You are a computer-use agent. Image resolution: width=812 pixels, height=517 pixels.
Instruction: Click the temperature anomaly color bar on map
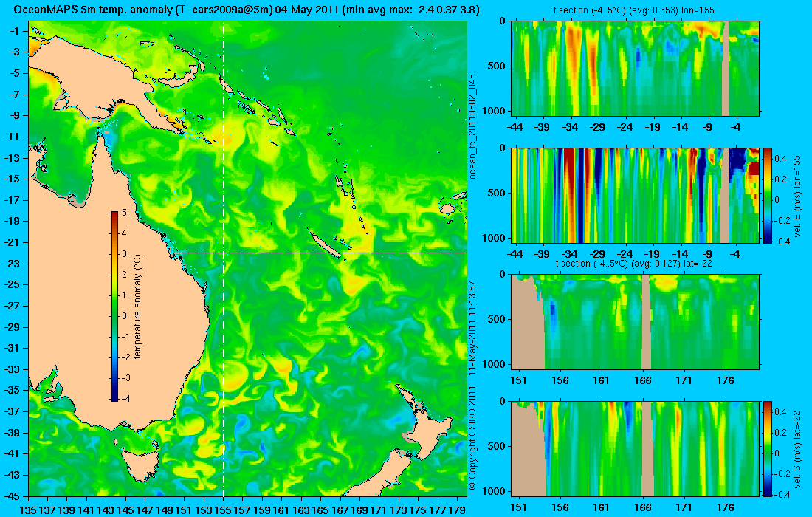(x=114, y=306)
